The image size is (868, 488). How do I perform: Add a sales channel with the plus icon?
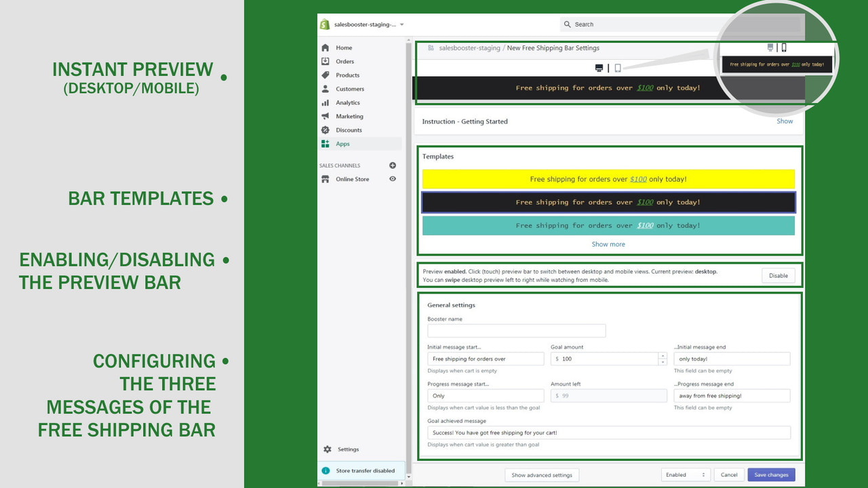click(392, 165)
